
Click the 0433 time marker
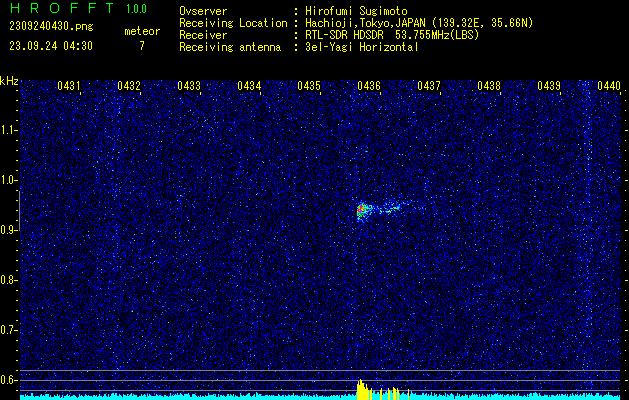(x=189, y=87)
